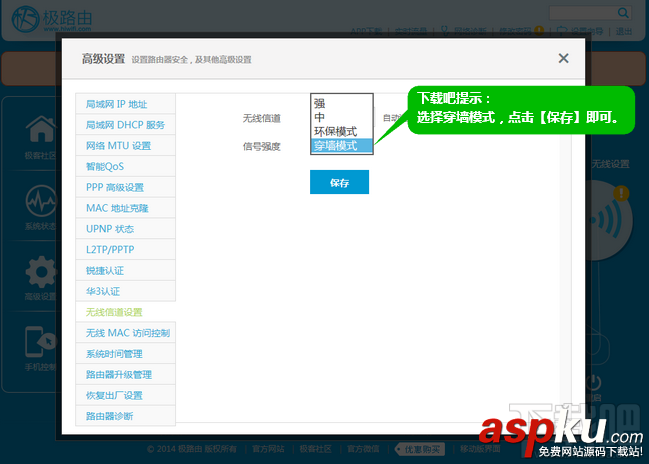Click 优惠购买 footer button
Image resolution: width=649 pixels, height=464 pixels.
[420, 449]
